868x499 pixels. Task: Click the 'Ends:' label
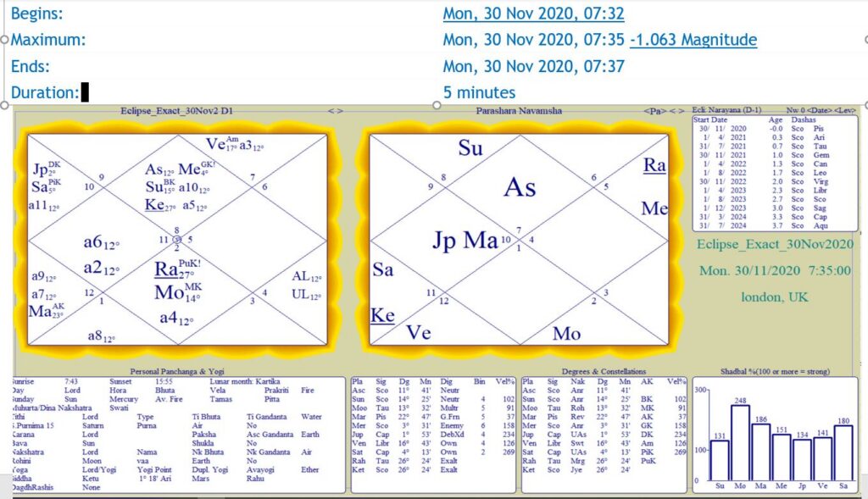pos(31,66)
